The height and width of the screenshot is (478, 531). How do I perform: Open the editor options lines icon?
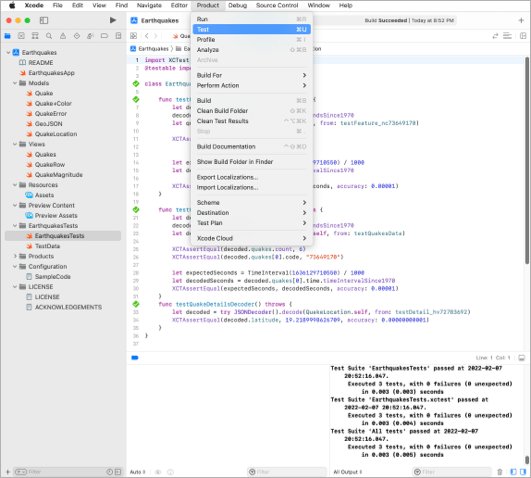click(x=507, y=36)
